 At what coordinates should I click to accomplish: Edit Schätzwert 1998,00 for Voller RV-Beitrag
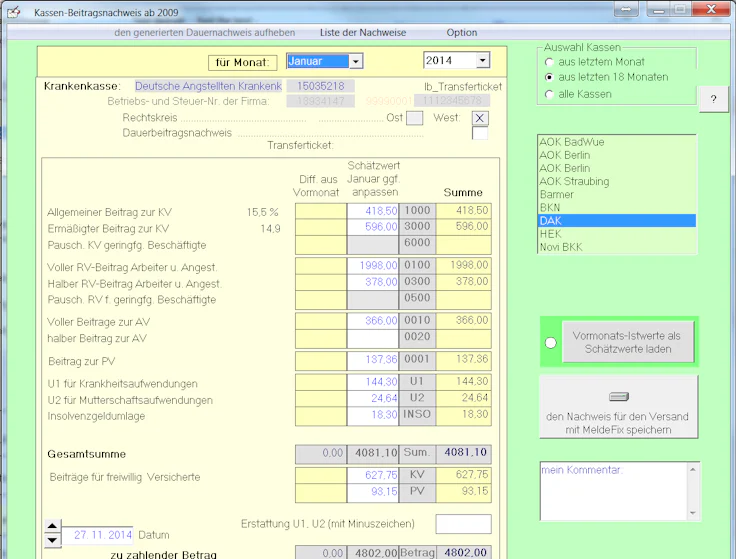tap(372, 265)
